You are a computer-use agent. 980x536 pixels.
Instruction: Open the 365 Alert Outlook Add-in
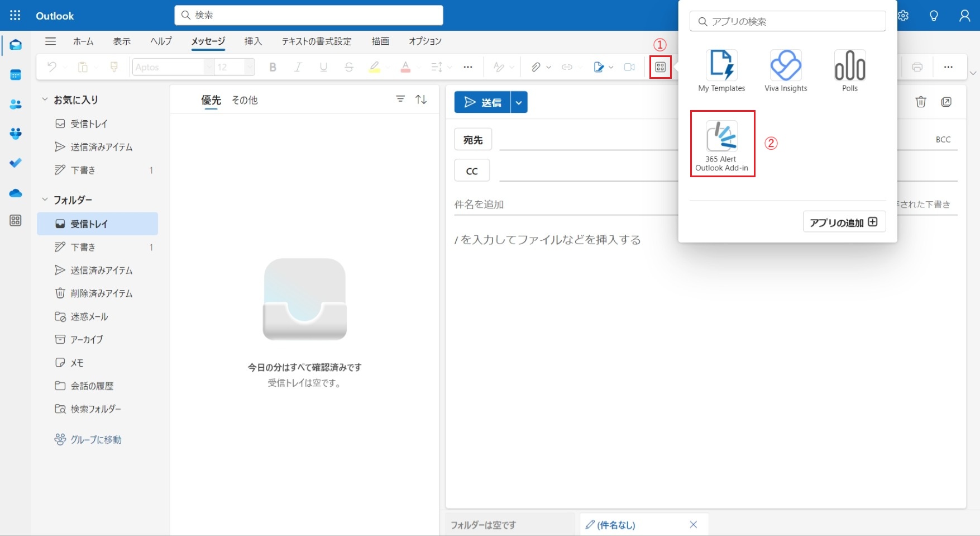coord(721,144)
